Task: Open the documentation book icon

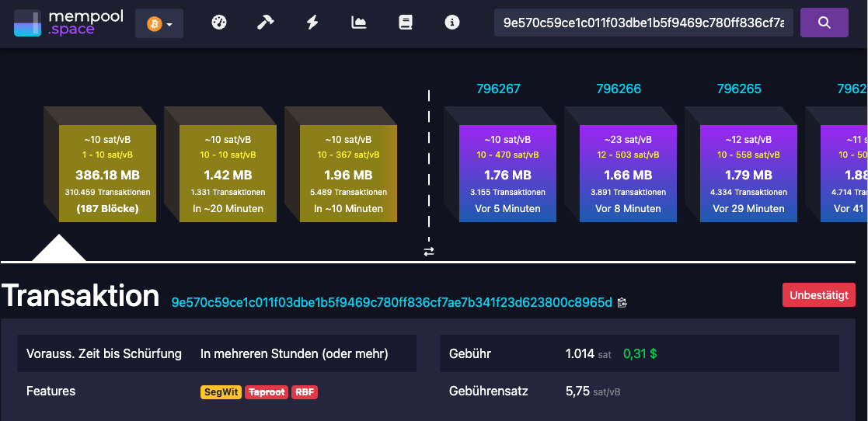Action: point(405,23)
